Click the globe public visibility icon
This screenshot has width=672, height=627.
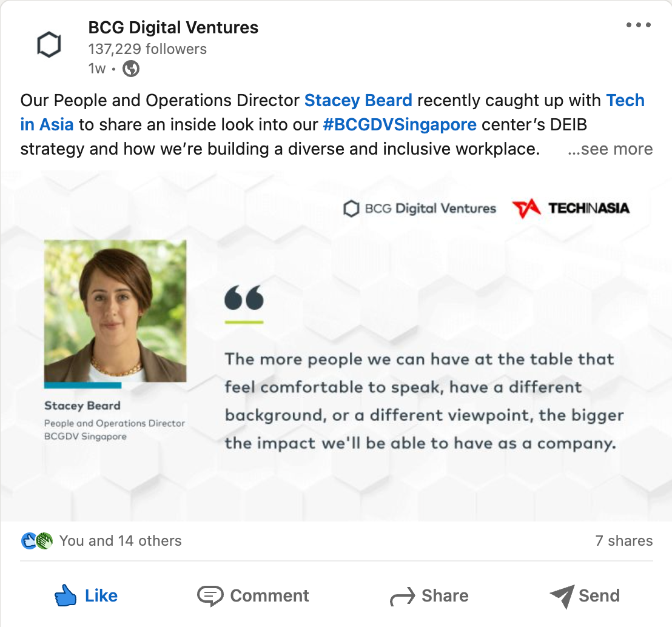pos(131,69)
